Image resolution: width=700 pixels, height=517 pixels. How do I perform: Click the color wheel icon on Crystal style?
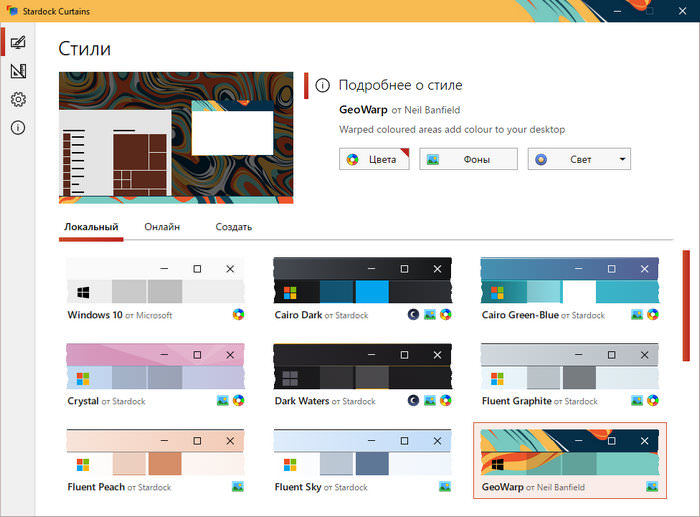click(x=238, y=400)
